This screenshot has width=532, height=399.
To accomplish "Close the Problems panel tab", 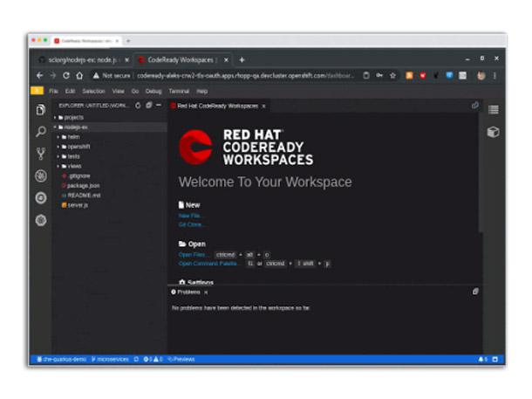I will point(206,292).
